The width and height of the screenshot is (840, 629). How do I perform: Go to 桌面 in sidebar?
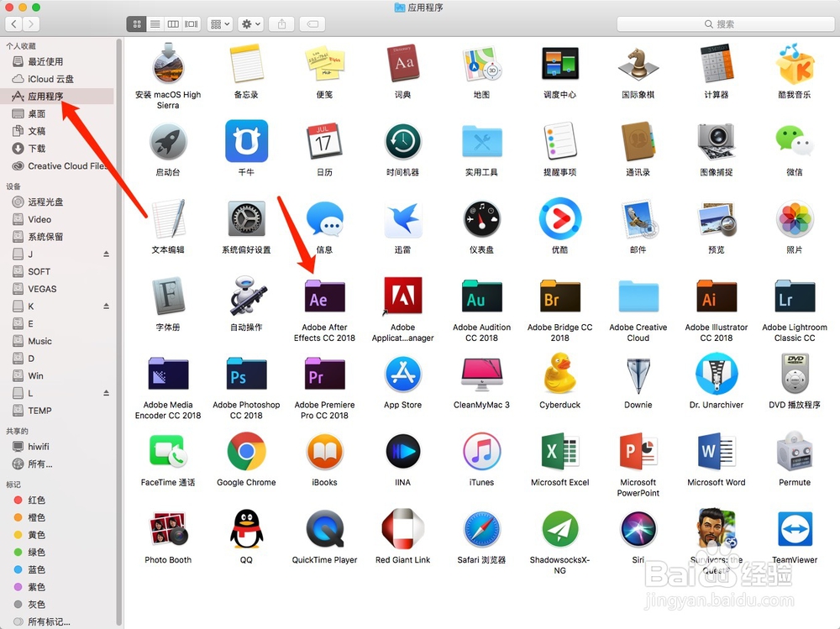(x=58, y=113)
